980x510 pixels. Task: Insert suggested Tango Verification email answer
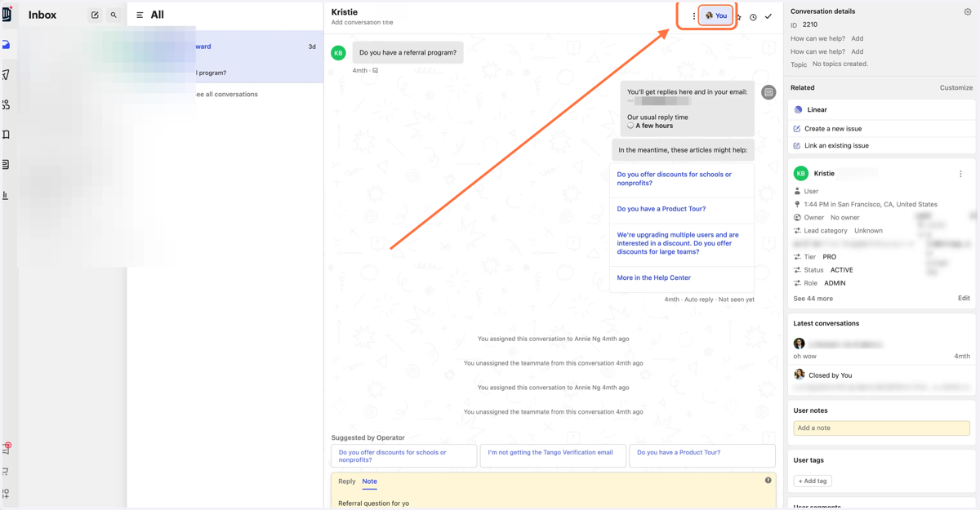[x=553, y=455]
